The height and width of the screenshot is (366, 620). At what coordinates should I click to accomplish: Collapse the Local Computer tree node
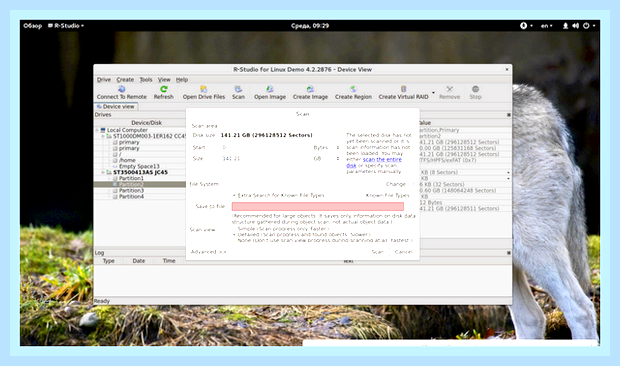(97, 130)
